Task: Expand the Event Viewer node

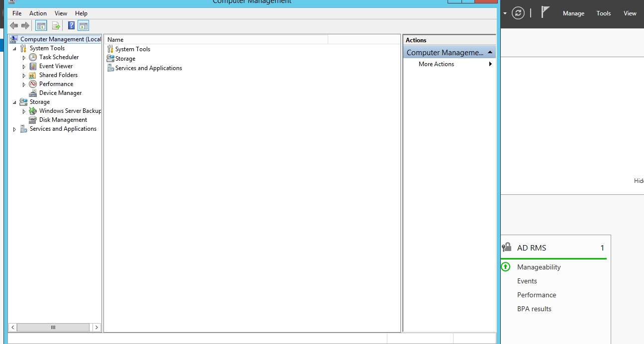Action: tap(24, 67)
